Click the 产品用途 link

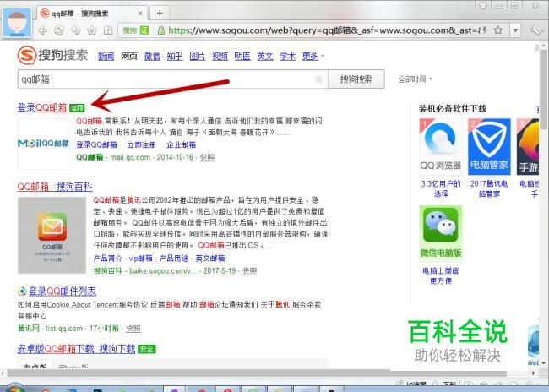[174, 259]
